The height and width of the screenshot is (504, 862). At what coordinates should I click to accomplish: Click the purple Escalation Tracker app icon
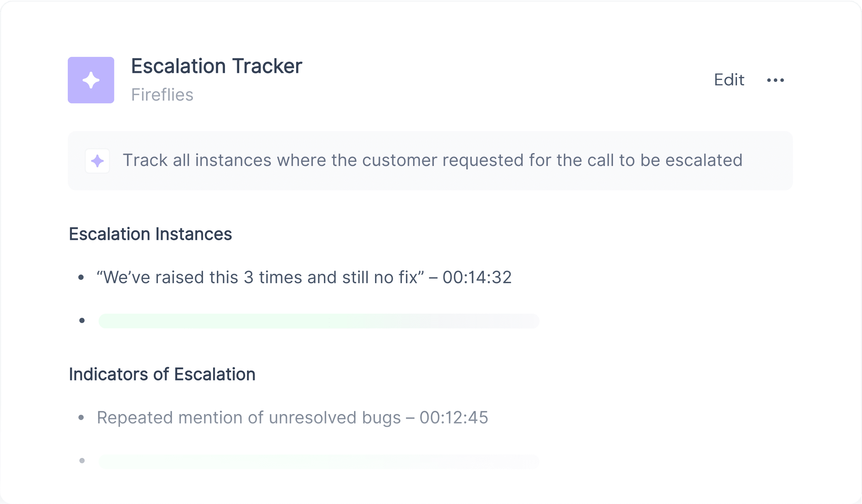pyautogui.click(x=91, y=80)
